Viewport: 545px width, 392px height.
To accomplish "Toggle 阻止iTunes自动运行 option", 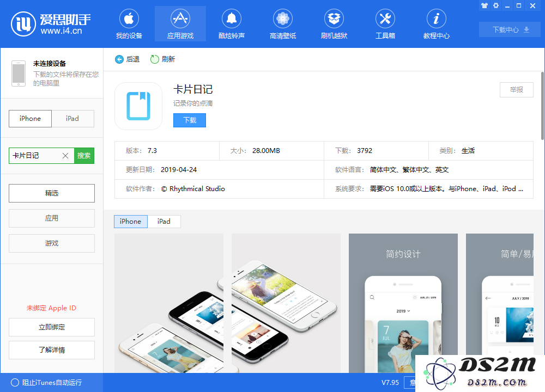I will pyautogui.click(x=46, y=383).
